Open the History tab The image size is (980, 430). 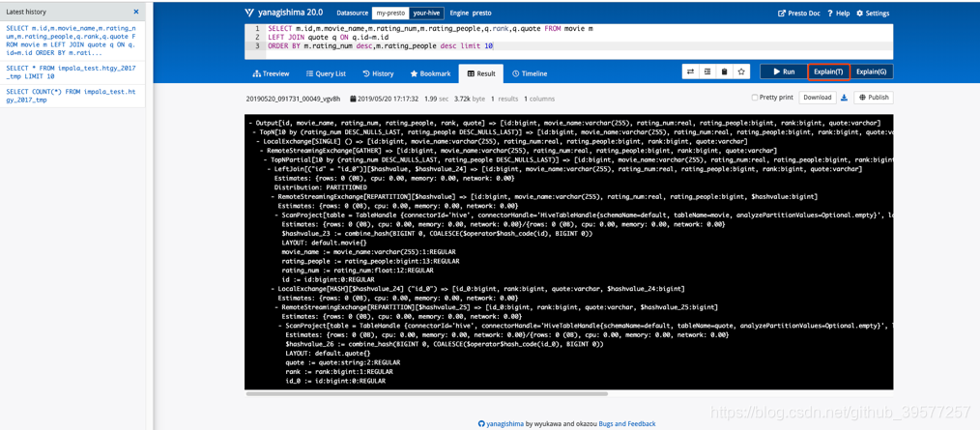pyautogui.click(x=379, y=73)
